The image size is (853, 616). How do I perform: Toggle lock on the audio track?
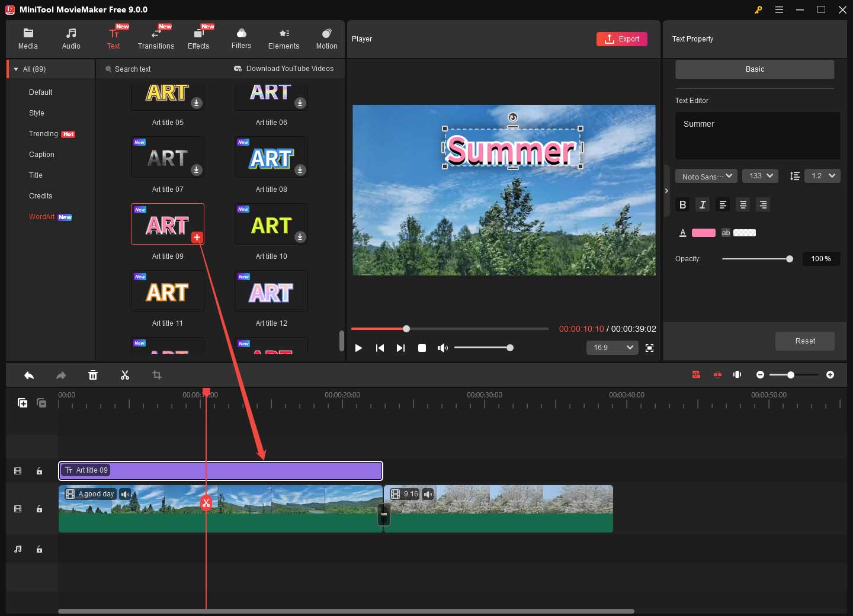pos(39,549)
